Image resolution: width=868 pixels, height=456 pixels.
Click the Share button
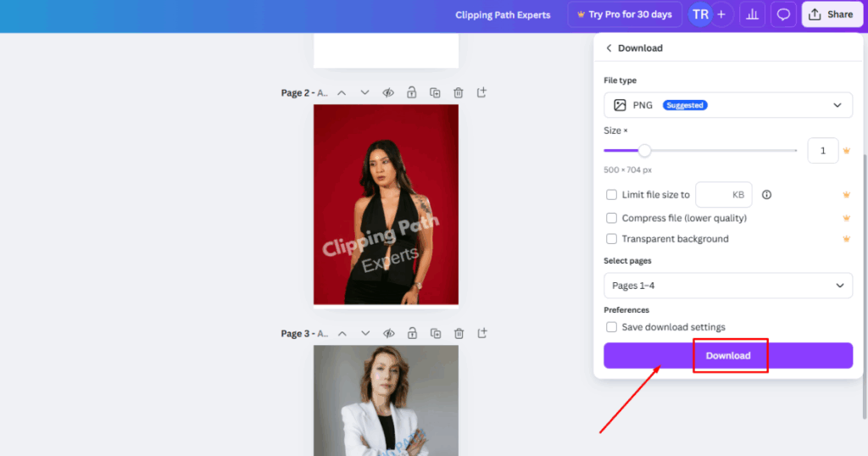[832, 14]
